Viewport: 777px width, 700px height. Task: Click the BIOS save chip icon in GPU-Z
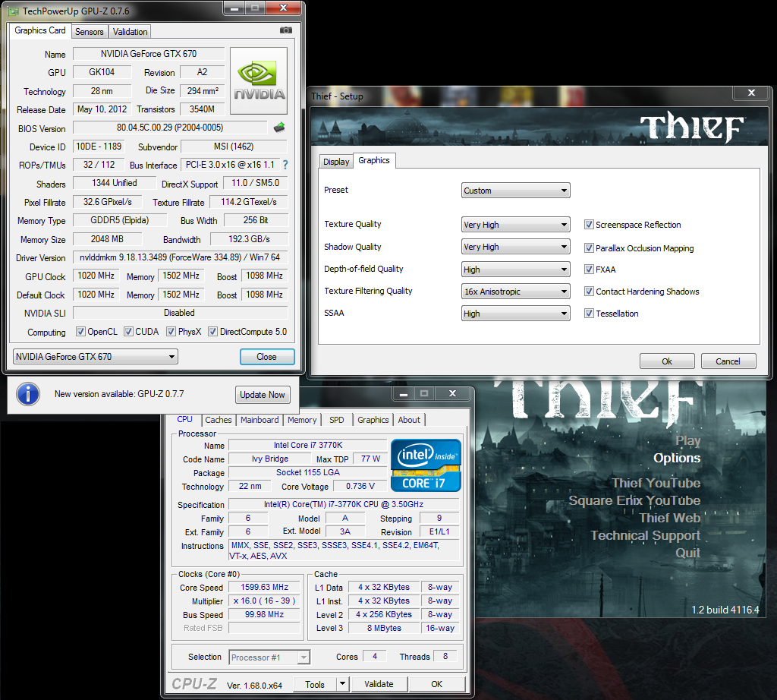[279, 128]
